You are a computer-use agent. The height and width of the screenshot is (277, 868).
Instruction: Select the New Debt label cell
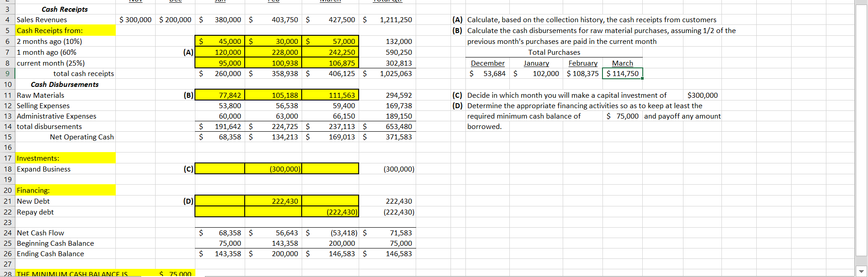(65, 201)
